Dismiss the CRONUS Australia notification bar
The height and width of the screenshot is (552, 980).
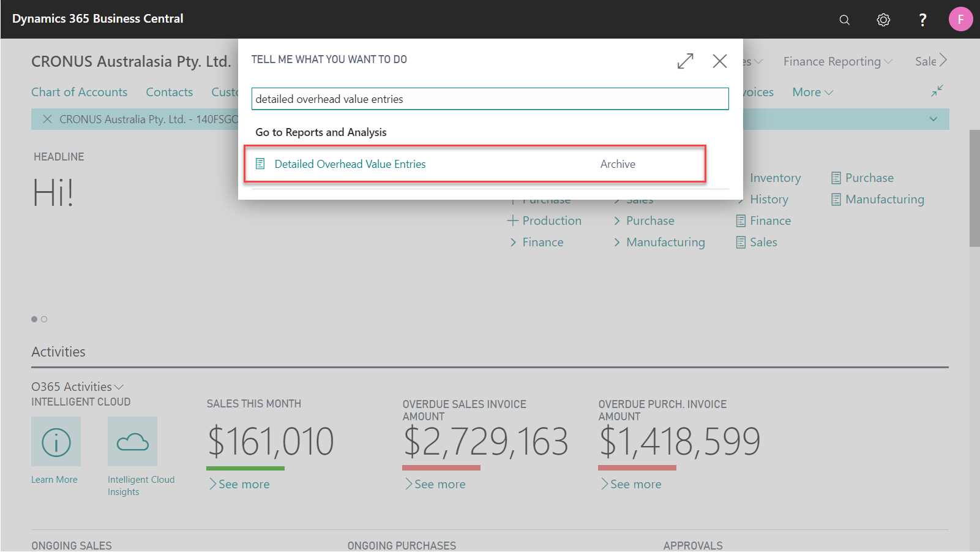coord(47,119)
